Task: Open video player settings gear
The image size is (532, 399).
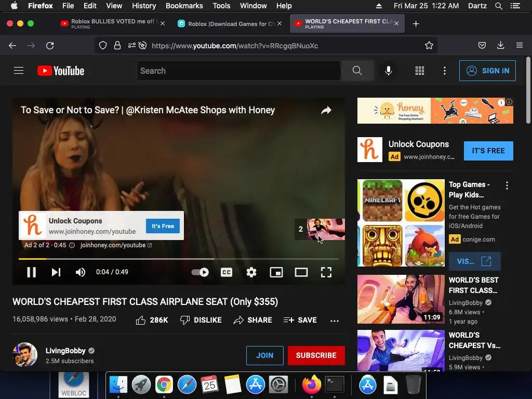Action: pyautogui.click(x=251, y=272)
